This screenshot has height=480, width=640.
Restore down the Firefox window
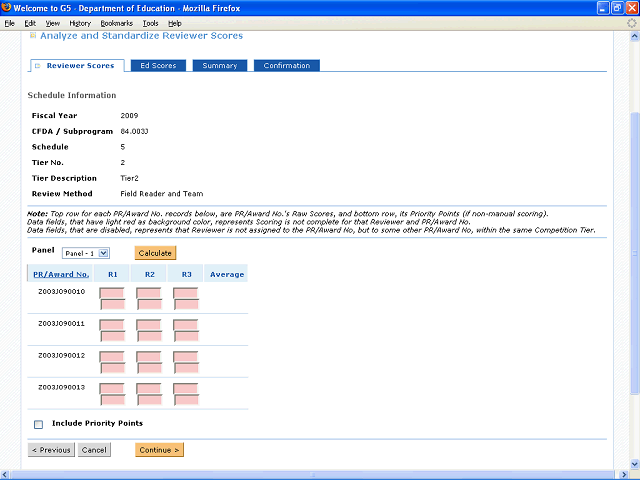(618, 8)
